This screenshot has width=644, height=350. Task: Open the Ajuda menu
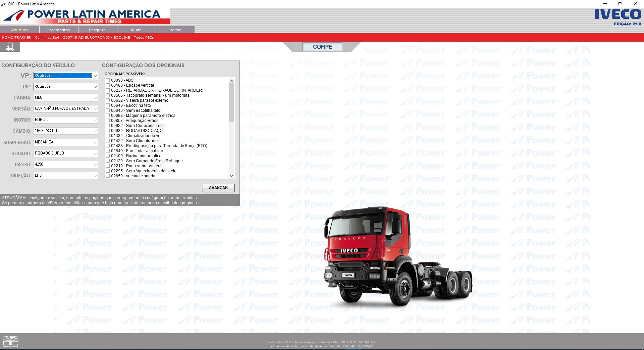point(136,30)
